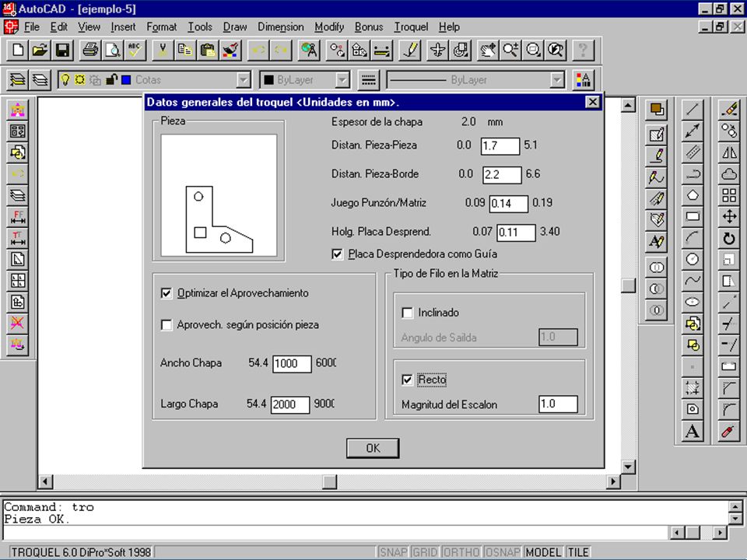The image size is (747, 560).
Task: Click the Pieza preview thumbnail
Action: point(219,195)
